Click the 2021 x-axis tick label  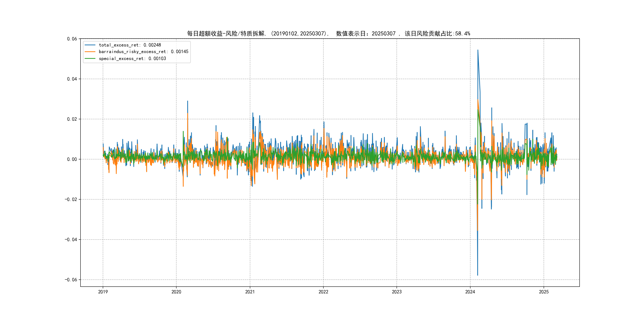pos(250,292)
